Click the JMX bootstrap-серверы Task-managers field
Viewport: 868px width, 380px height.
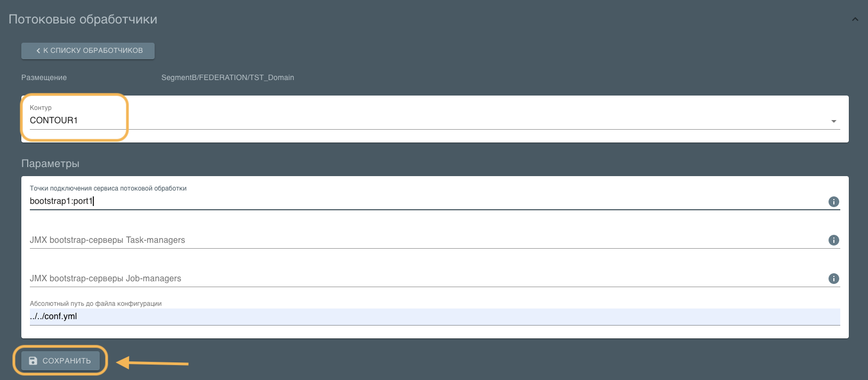(x=427, y=240)
